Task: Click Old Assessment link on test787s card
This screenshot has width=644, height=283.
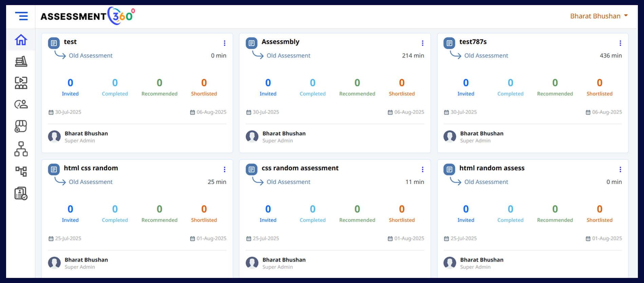Action: (486, 56)
